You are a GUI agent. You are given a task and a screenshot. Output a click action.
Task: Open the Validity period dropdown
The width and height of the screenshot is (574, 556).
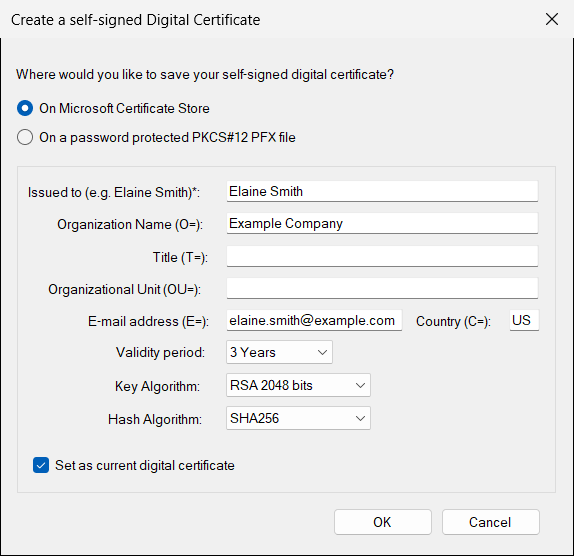click(279, 352)
